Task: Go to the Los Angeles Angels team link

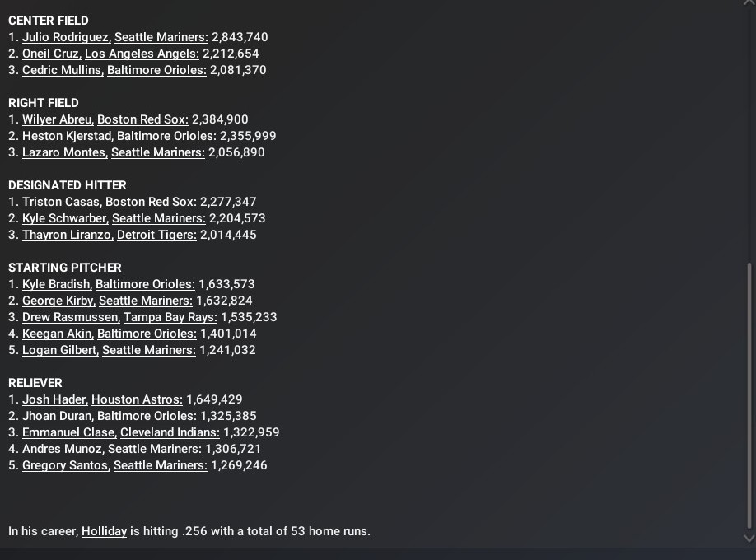Action: [142, 54]
